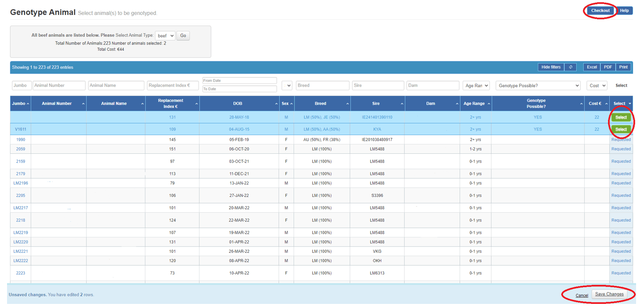Image resolution: width=644 pixels, height=307 pixels.
Task: Open animal LM2221 link
Action: (x=21, y=252)
